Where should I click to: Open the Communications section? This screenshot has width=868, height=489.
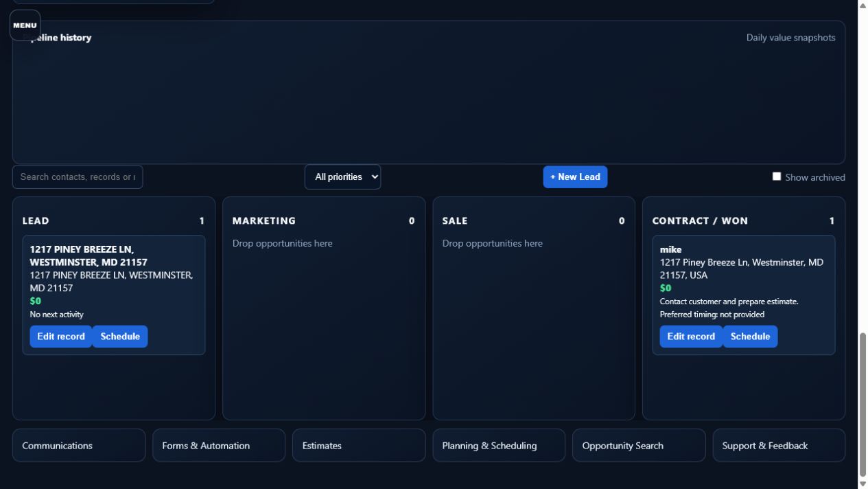[x=79, y=446]
